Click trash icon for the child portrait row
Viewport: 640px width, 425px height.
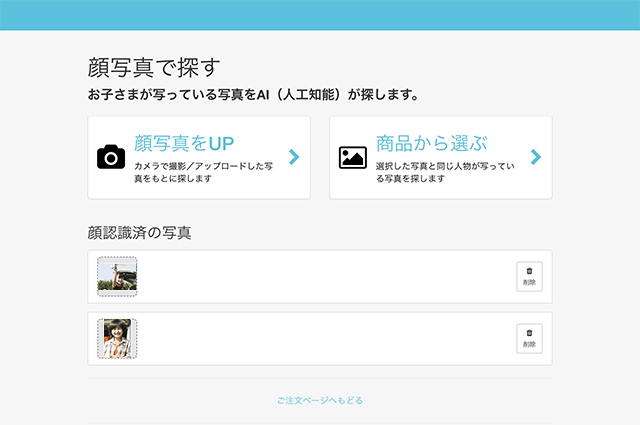click(x=529, y=333)
